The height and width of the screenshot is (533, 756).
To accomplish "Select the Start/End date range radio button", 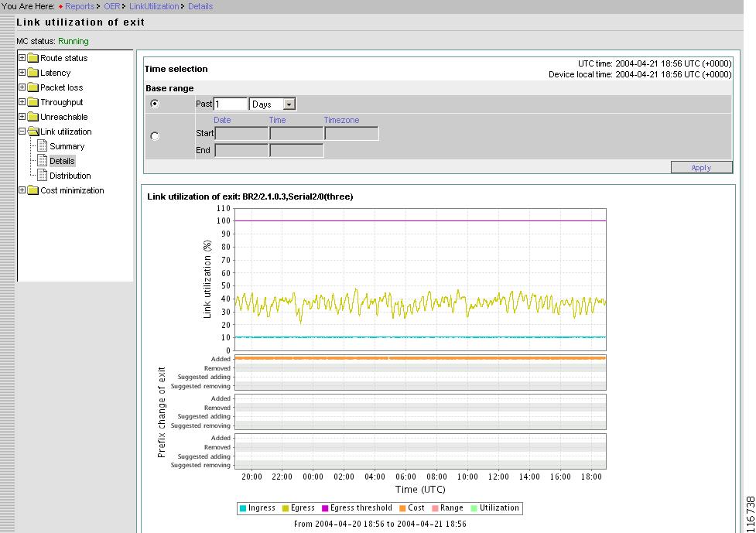I will pos(155,136).
